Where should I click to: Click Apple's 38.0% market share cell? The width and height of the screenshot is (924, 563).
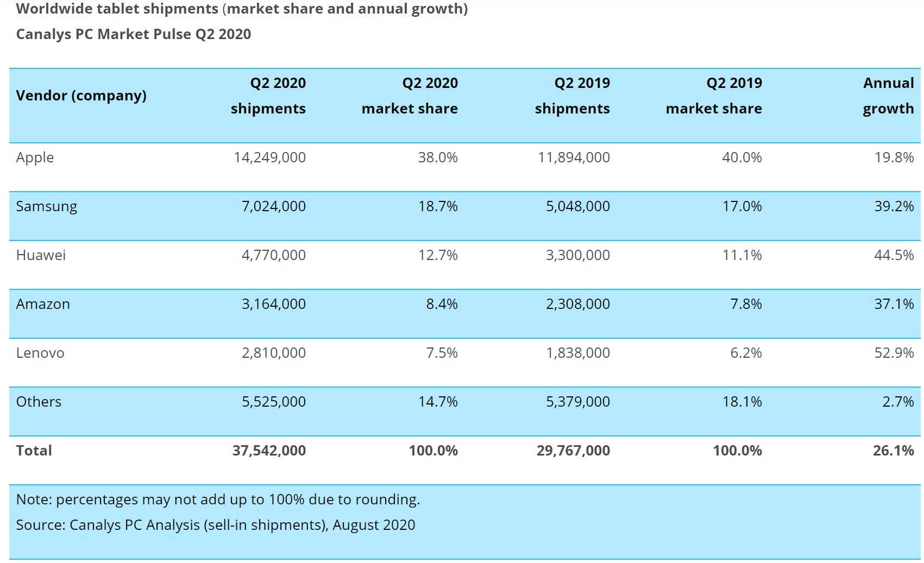[438, 157]
